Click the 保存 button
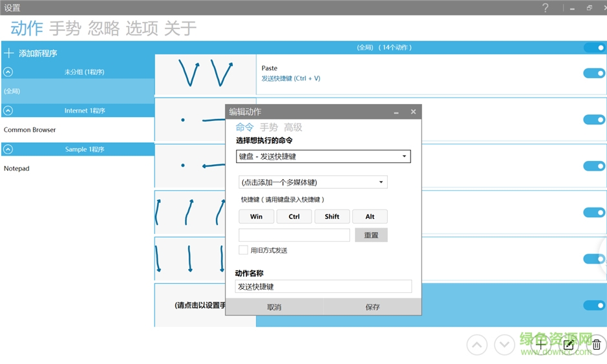607x364 pixels. tap(372, 307)
